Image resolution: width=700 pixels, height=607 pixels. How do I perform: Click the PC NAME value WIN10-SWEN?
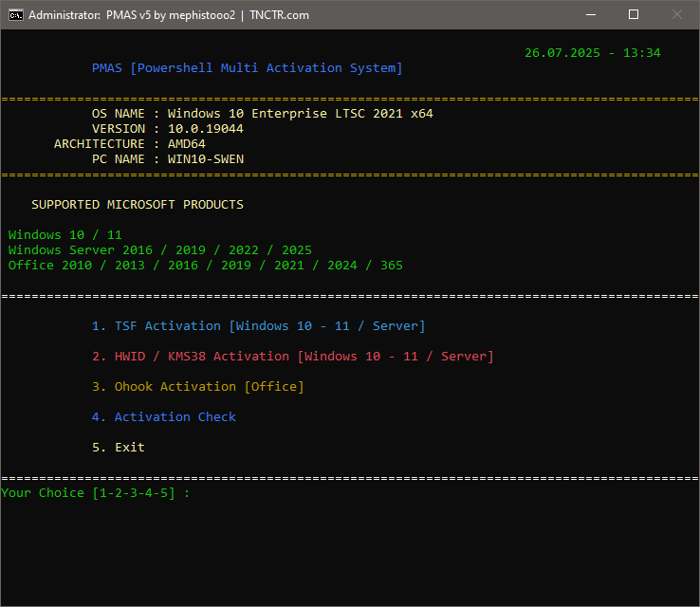206,159
